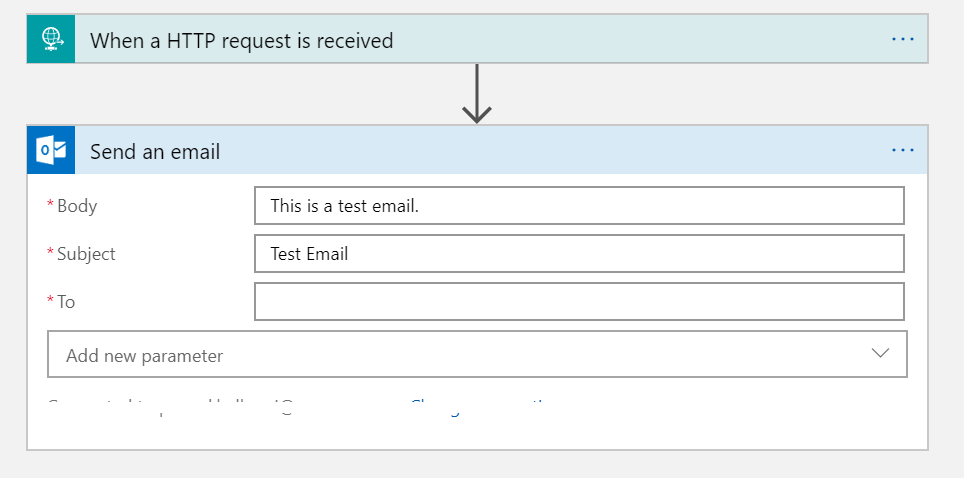Screen dimensions: 964x478
Task: Open the ellipsis menu for Send an email
Action: tap(903, 150)
